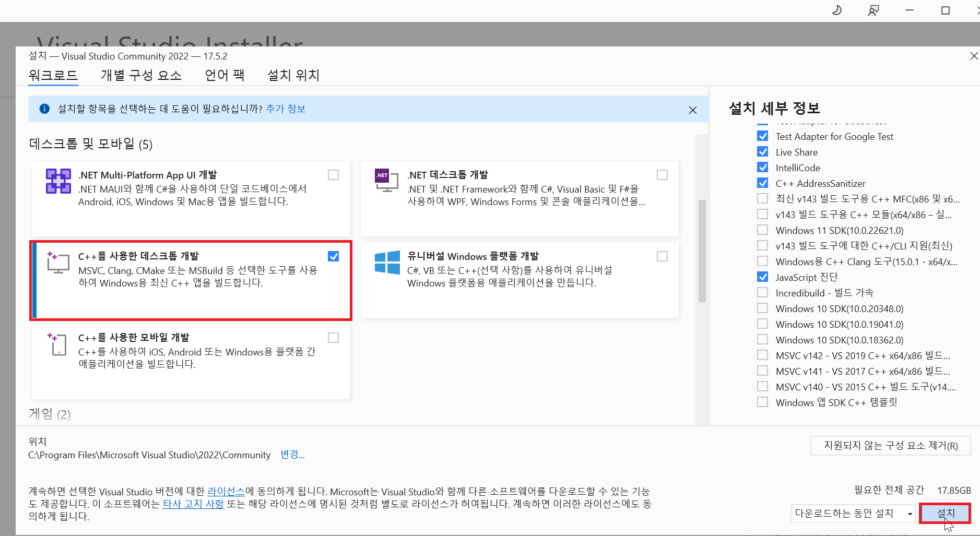Screen dimensions: 980x536
Task: Open the 라이선스 link
Action: tap(226, 491)
